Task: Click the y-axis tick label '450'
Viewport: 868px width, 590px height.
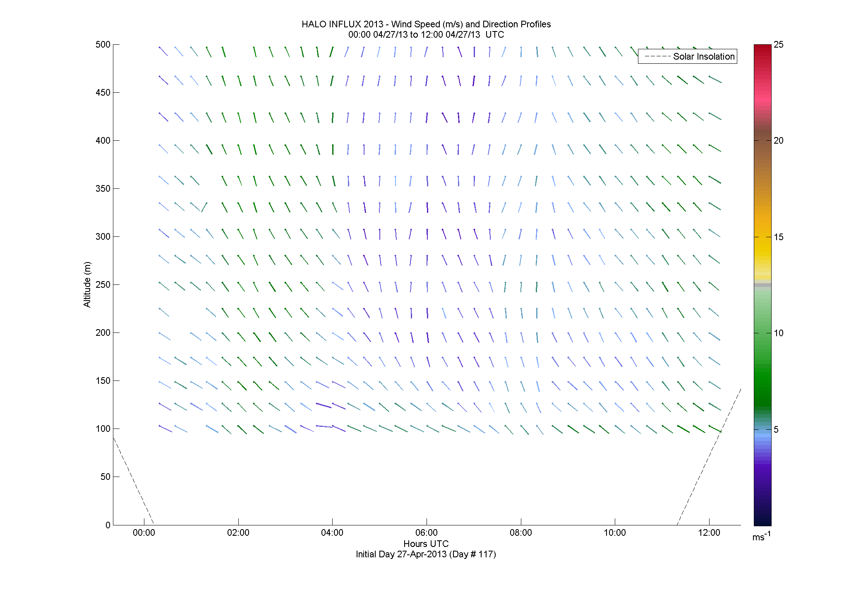Action: [103, 93]
